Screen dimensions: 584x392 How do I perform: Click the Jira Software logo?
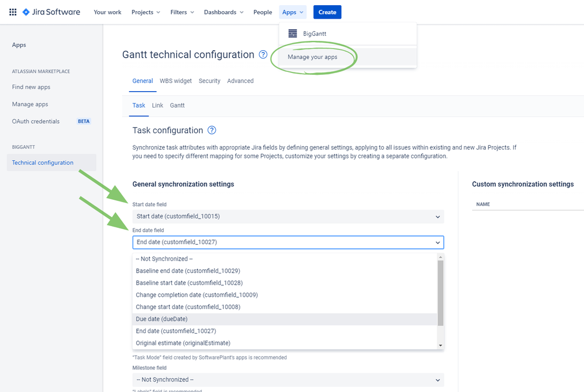[x=51, y=12]
